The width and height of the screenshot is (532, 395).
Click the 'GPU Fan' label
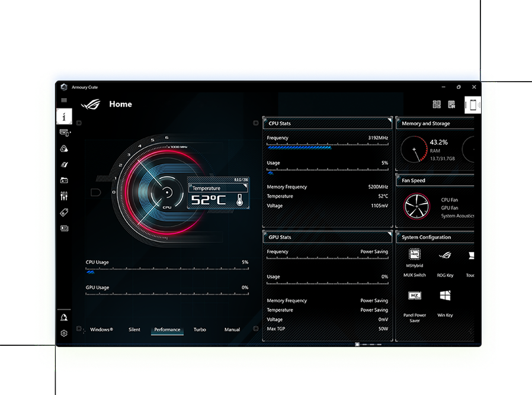(449, 208)
